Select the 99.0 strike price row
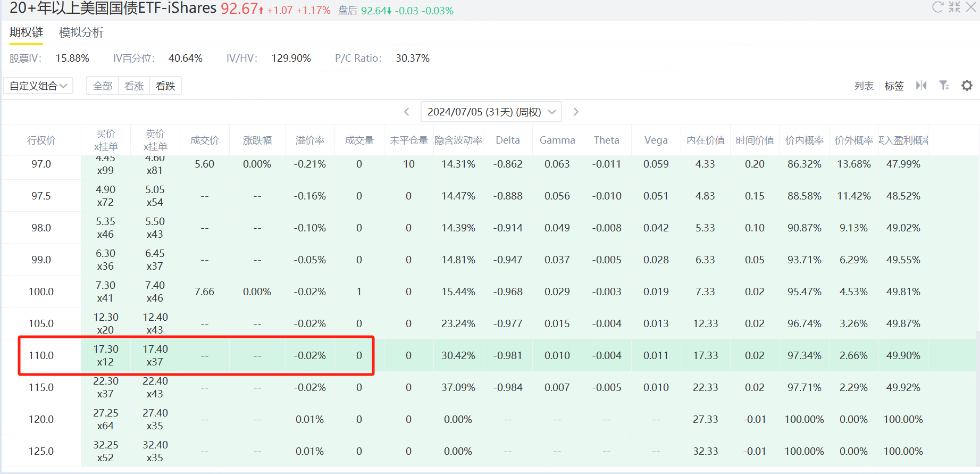Viewport: 980px width, 474px height. pyautogui.click(x=490, y=260)
